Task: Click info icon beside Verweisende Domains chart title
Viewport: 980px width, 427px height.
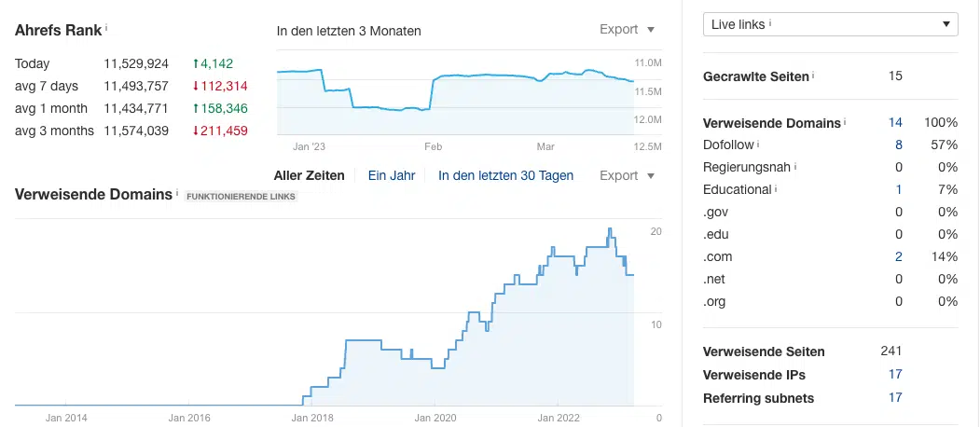Action: (177, 193)
